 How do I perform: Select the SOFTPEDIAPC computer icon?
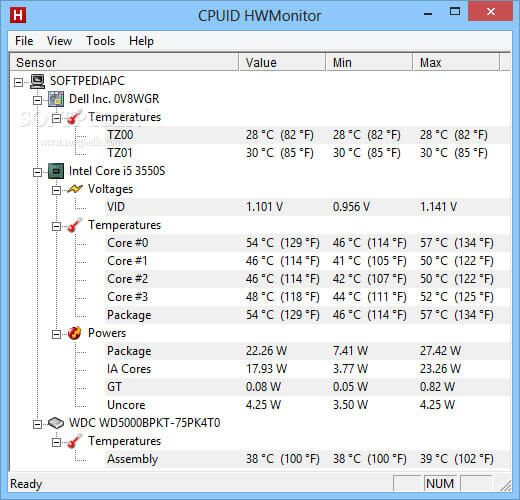click(37, 81)
